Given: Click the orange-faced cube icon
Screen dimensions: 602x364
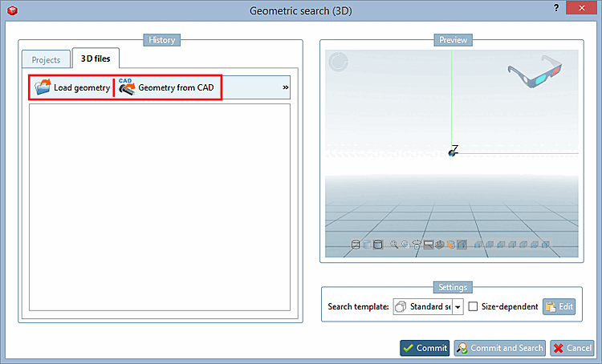Looking at the screenshot, I should [x=451, y=245].
